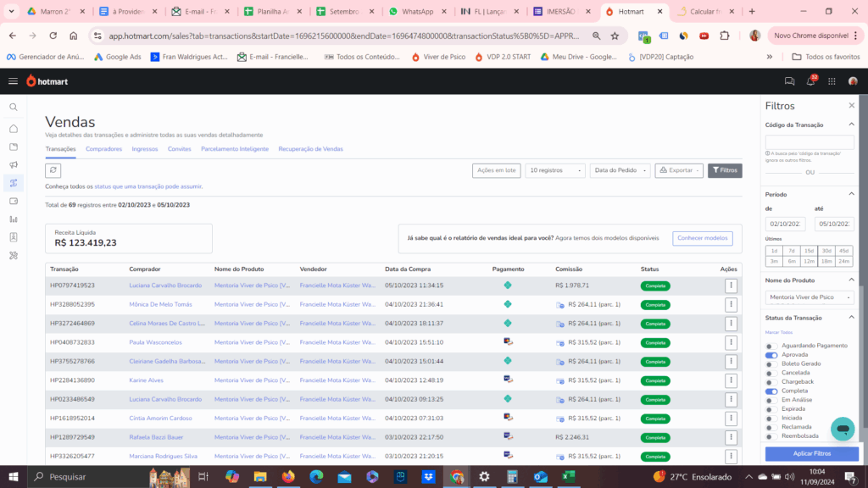Open actions menu for transaction HP2284136890
Image resolution: width=868 pixels, height=488 pixels.
[731, 380]
